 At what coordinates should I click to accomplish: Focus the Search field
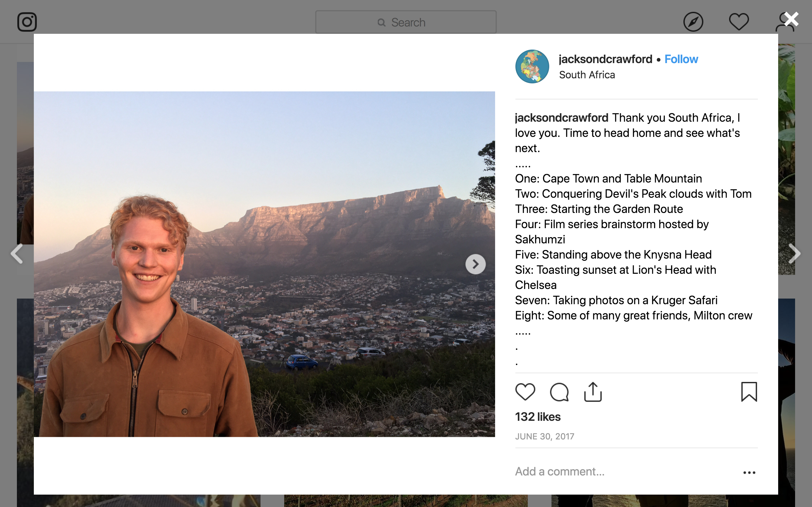click(406, 23)
